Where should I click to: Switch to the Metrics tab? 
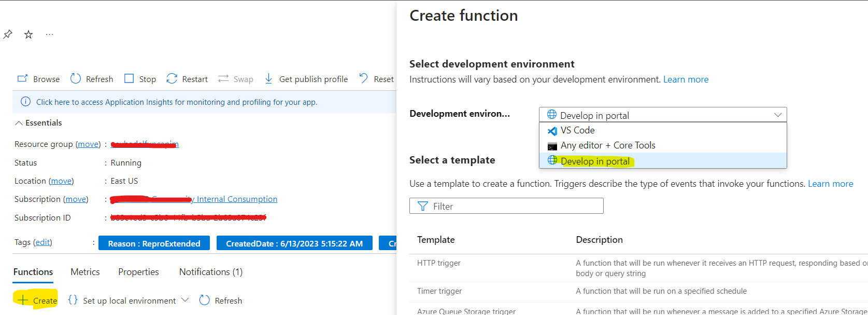point(85,272)
